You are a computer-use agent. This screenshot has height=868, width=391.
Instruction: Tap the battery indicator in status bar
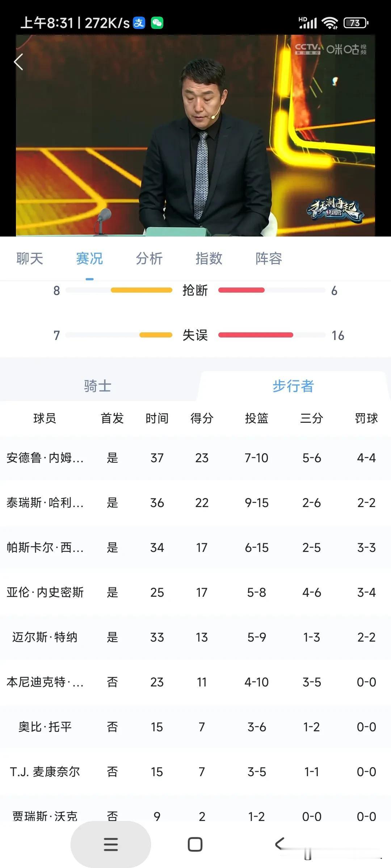356,23
